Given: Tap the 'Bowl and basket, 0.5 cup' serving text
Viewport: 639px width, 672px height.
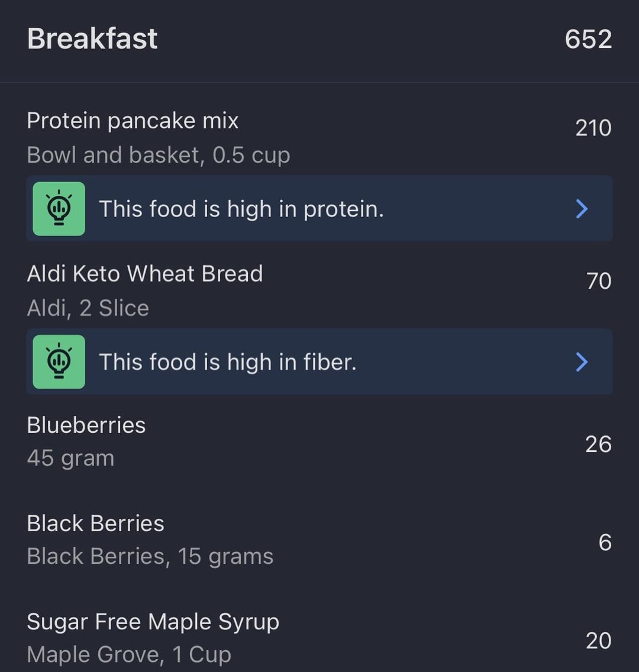Looking at the screenshot, I should 159,155.
